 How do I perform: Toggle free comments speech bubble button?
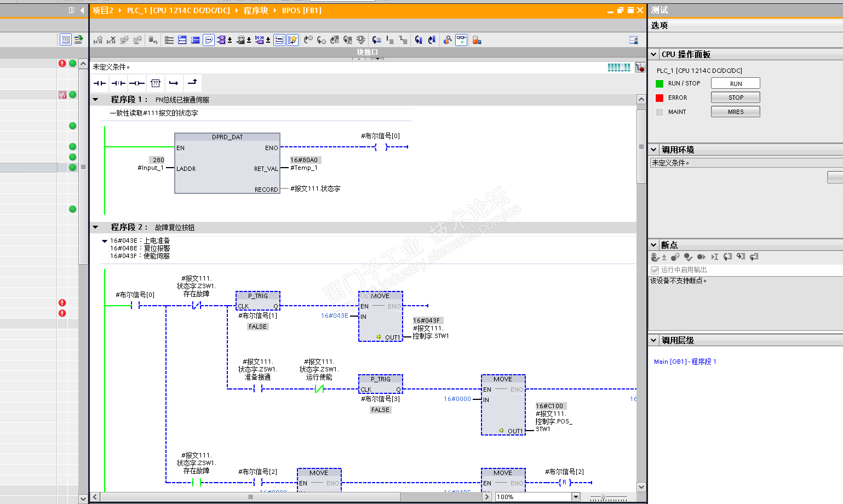pyautogui.click(x=209, y=40)
